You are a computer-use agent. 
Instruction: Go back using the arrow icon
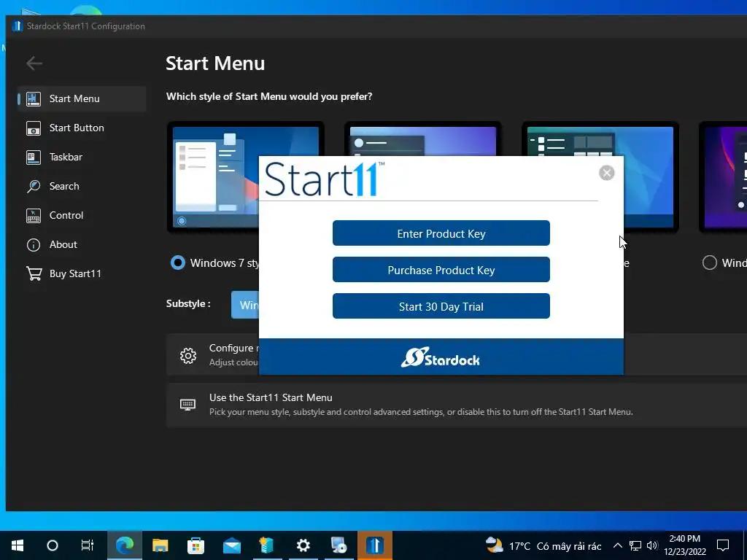pos(34,63)
